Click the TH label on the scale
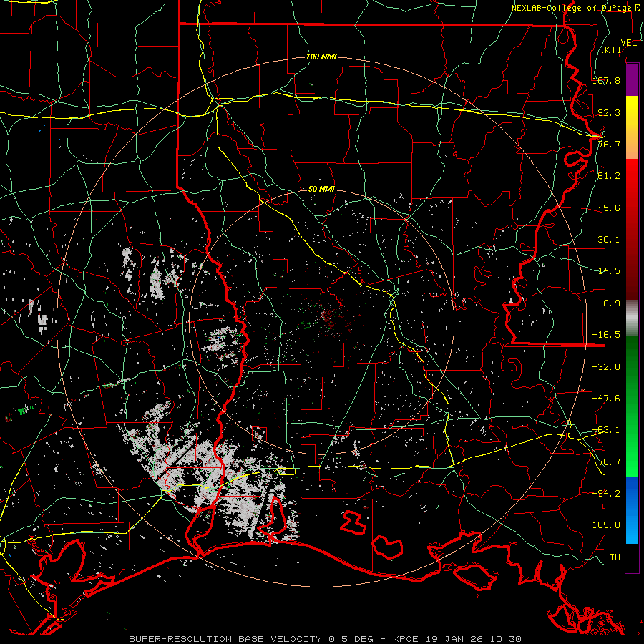 pyautogui.click(x=615, y=557)
